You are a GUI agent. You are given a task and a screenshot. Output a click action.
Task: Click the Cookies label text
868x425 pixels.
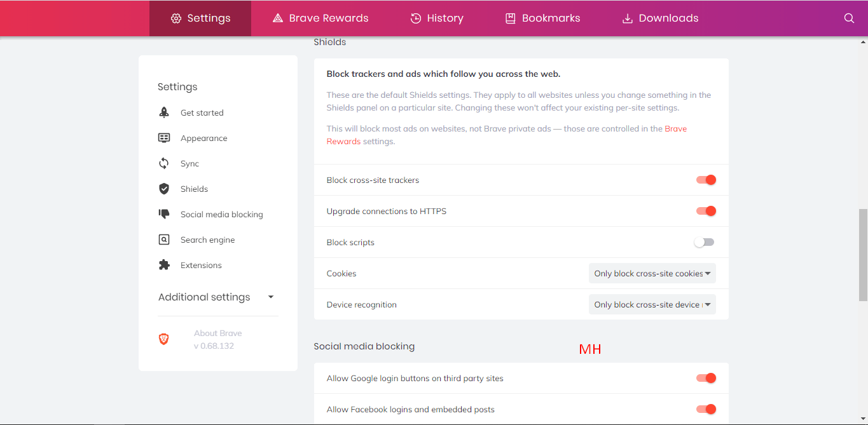341,273
